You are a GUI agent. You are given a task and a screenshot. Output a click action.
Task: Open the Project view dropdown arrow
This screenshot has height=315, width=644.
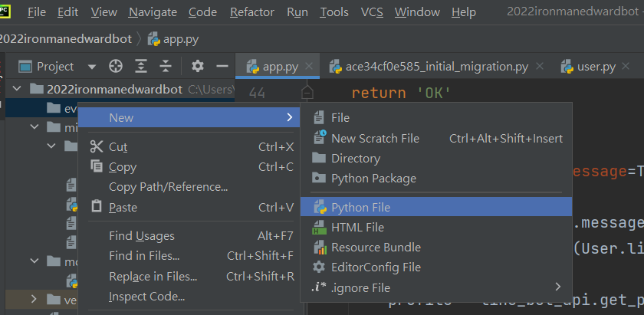click(x=92, y=67)
